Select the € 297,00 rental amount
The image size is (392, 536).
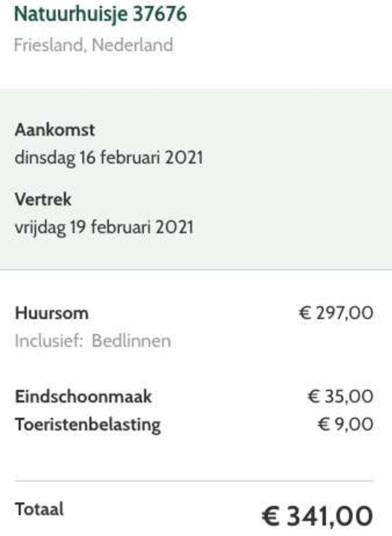pyautogui.click(x=336, y=313)
